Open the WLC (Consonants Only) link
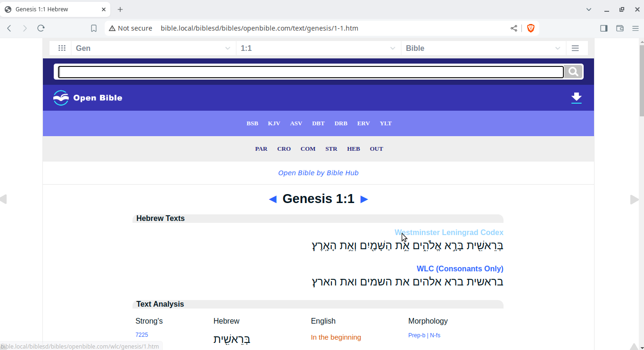 pos(460,269)
